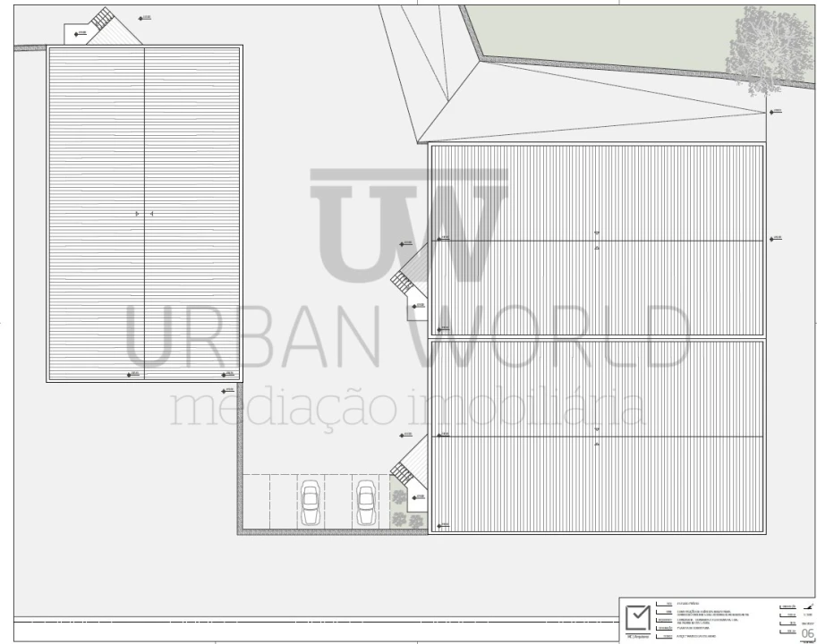Click the checkmark logo in title block
The height and width of the screenshot is (644, 817).
pyautogui.click(x=638, y=618)
